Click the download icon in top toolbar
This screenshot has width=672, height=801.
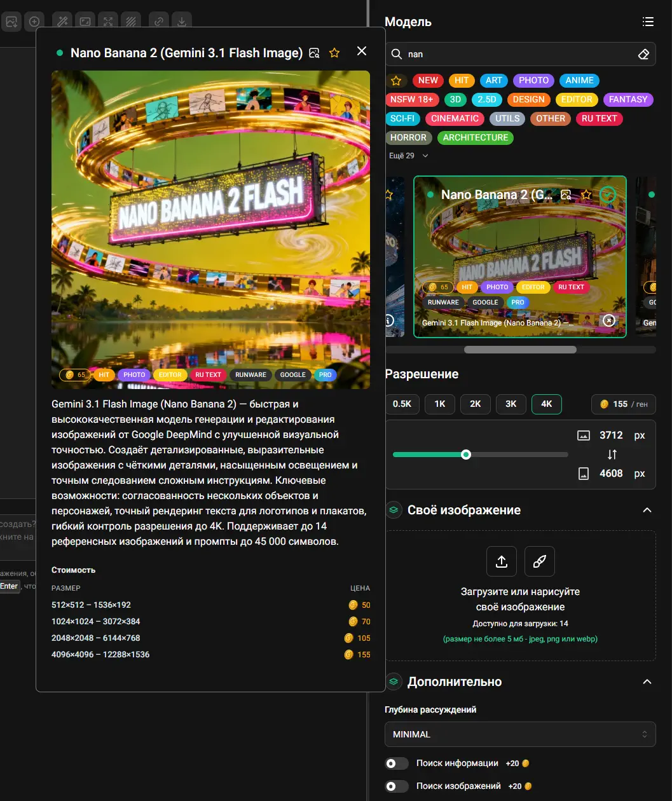(182, 22)
